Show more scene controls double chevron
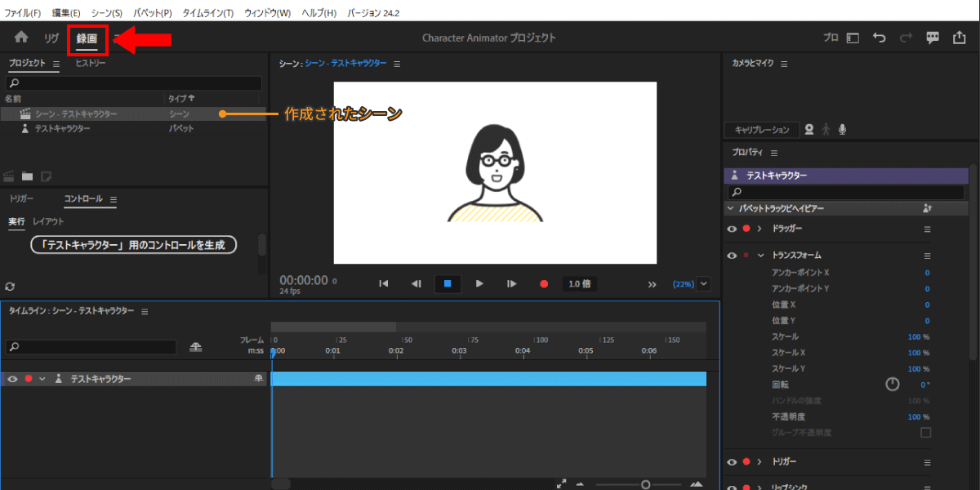The width and height of the screenshot is (980, 490). click(x=652, y=284)
